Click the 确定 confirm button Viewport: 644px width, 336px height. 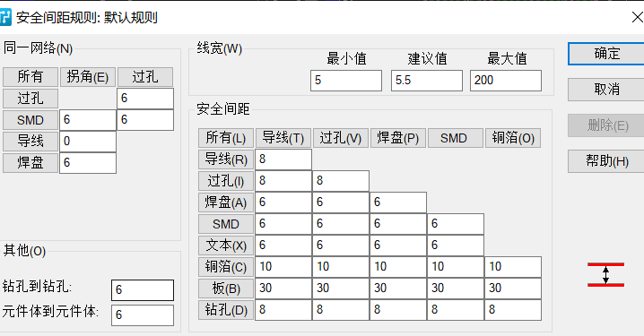606,54
